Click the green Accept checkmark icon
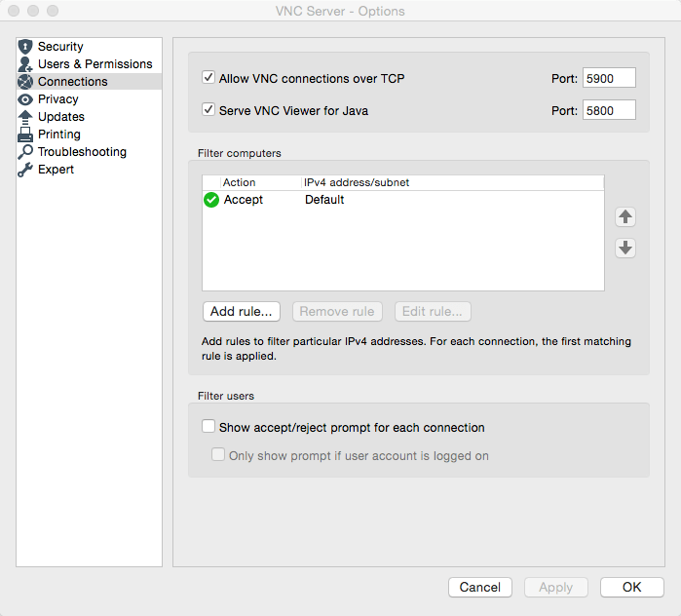 click(x=211, y=200)
